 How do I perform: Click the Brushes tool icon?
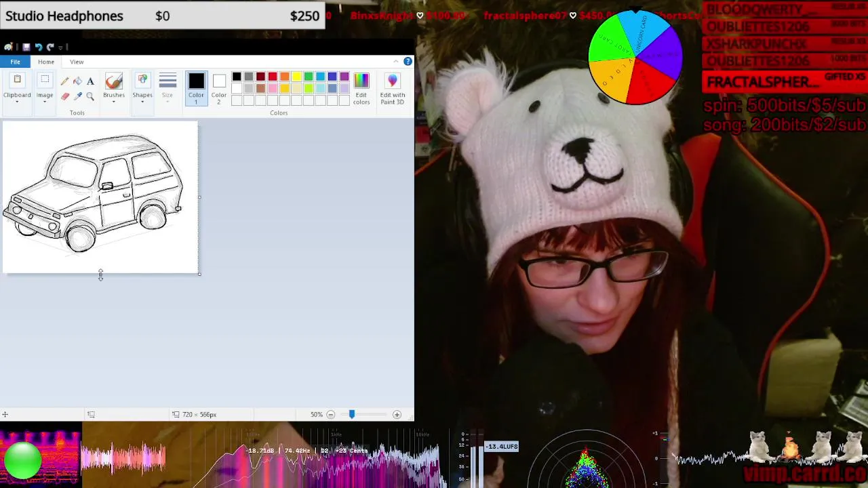coord(114,81)
